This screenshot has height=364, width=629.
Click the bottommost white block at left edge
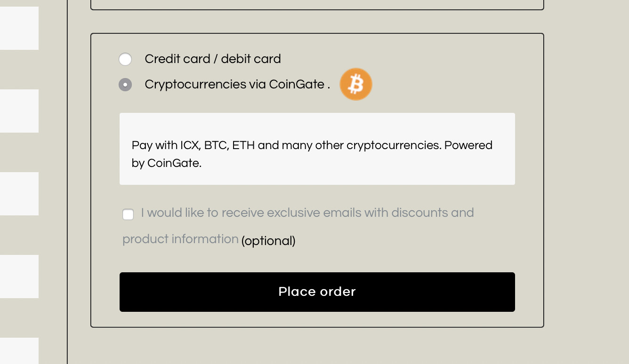coord(19,351)
